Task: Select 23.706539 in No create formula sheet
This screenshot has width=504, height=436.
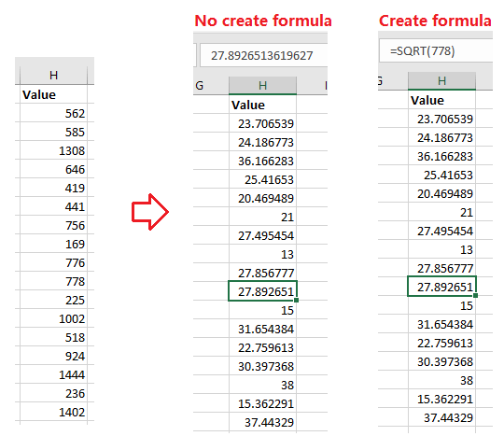Action: pos(262,123)
